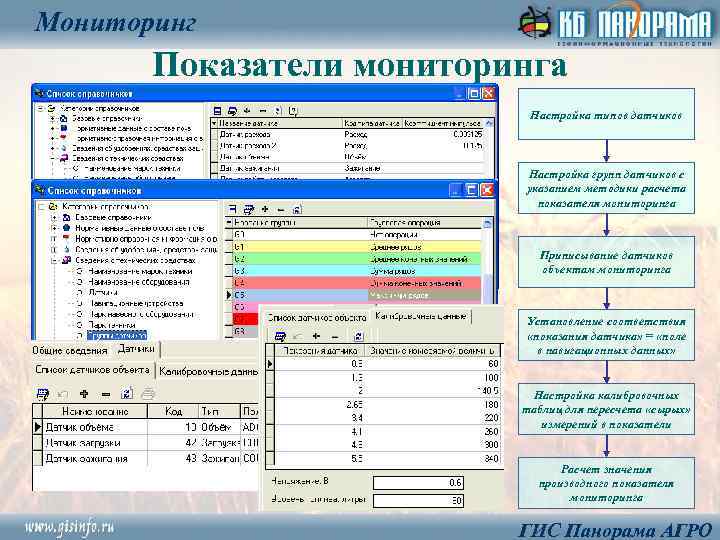
Task: Click the greyed undo icon above the object sensor list
Action: point(63,394)
